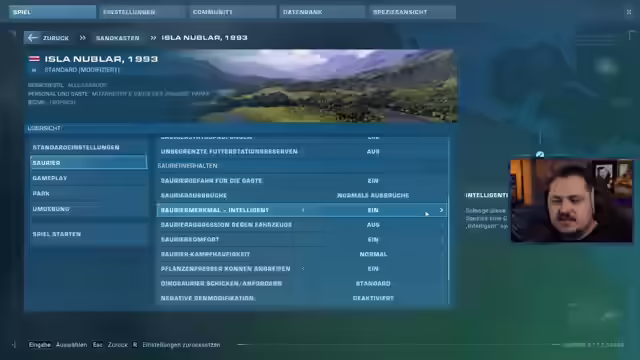
Task: Select the Saurier category
Action: 89,162
